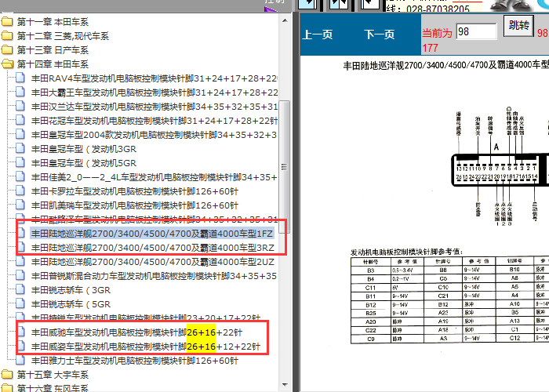Open the 丰田锐志轿车（5GR entry

pos(71,304)
